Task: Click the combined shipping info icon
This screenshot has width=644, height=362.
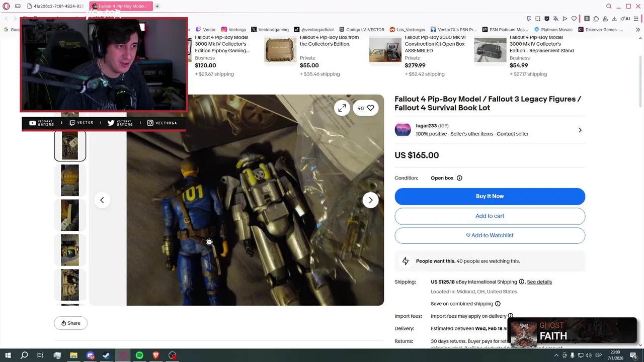Action: point(498,304)
